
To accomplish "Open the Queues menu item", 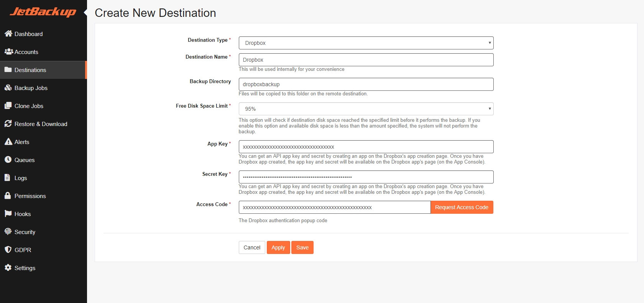I will tap(43, 160).
